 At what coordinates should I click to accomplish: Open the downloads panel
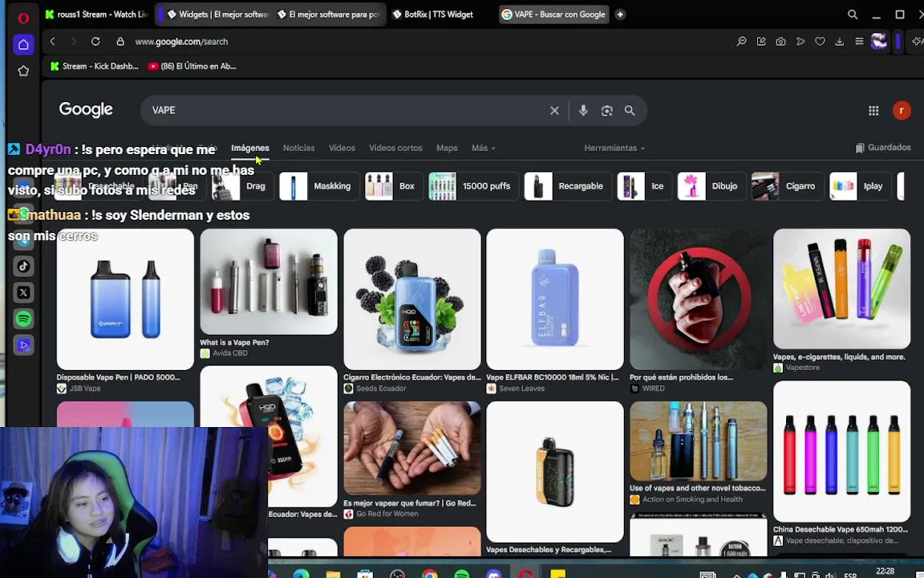pyautogui.click(x=840, y=41)
